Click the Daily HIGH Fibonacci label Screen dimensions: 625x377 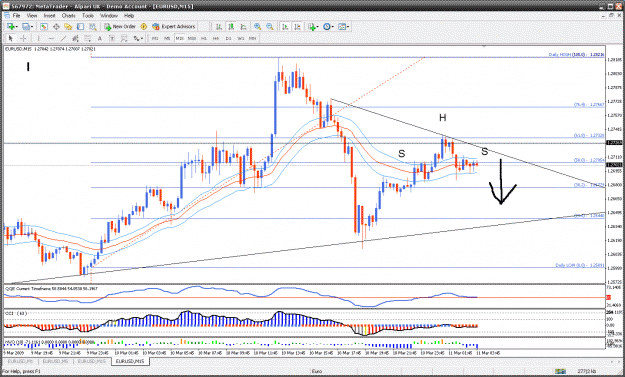coord(576,55)
